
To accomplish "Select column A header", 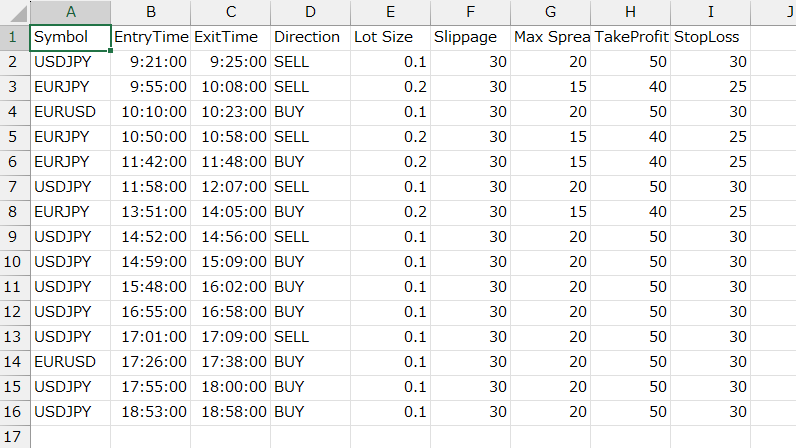I will pos(70,12).
